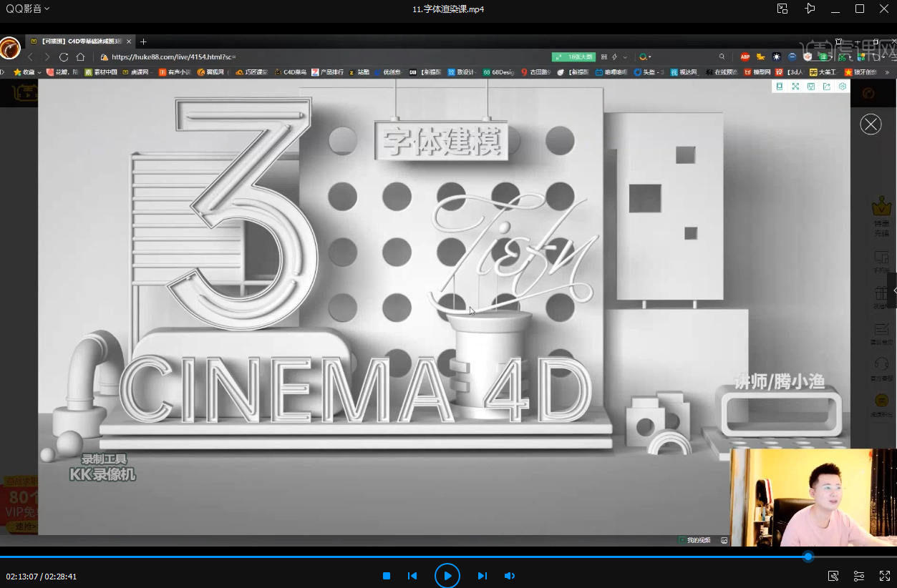Viewport: 897px width, 588px height.
Task: Open the QQ影音 main menu dropdown
Action: click(27, 9)
